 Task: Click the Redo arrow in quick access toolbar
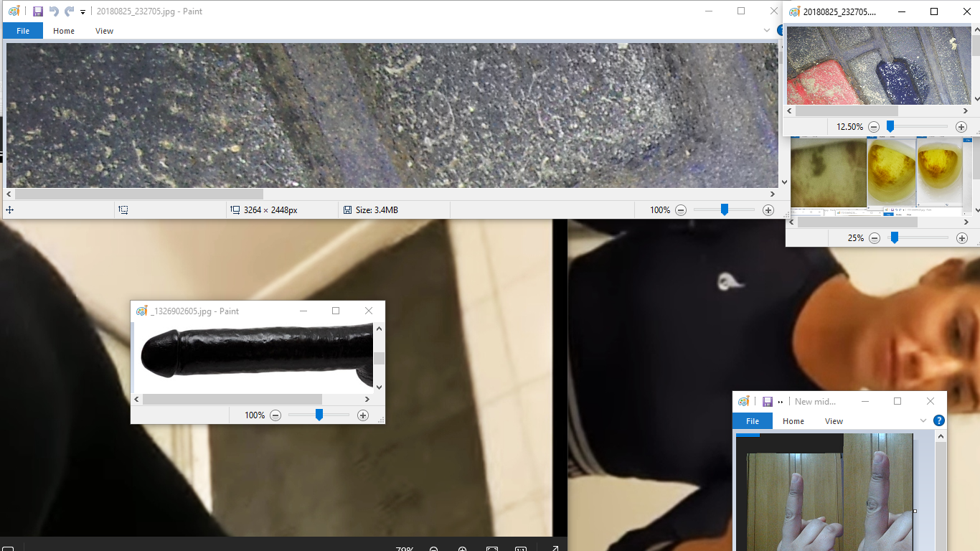click(x=69, y=11)
